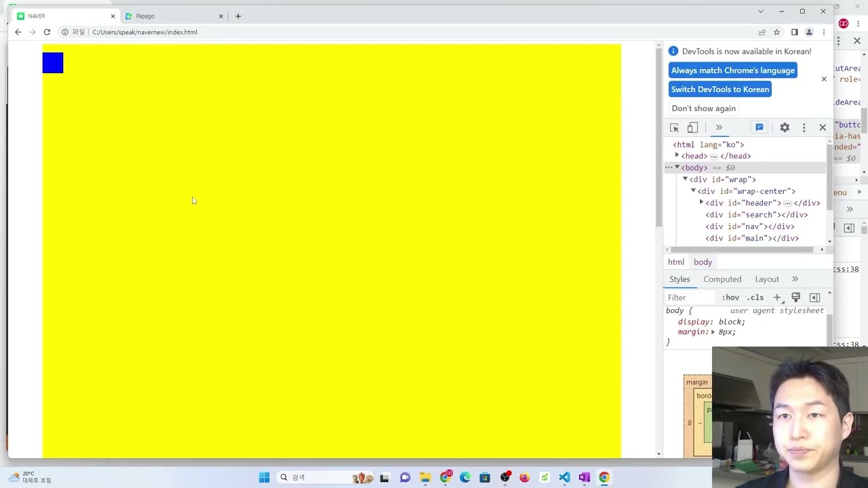The image size is (868, 488).
Task: Switch to the Layout tab
Action: tap(767, 279)
